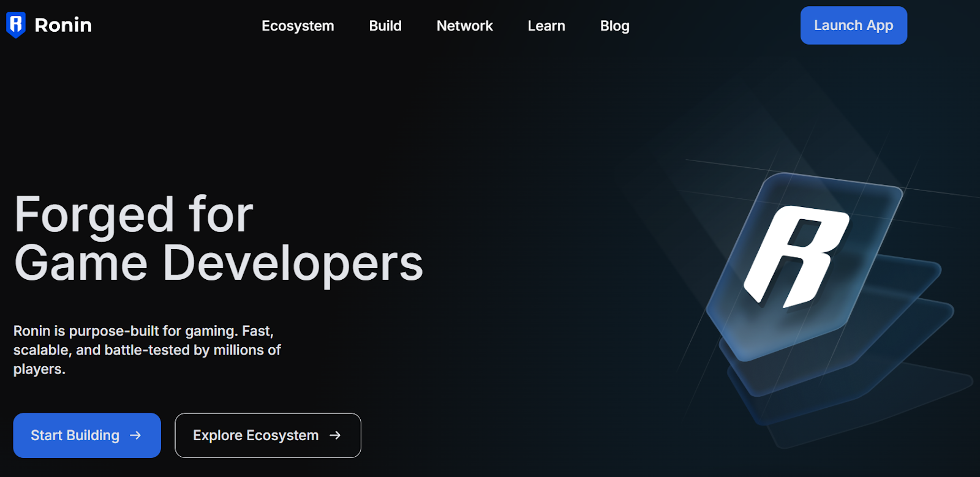Open the Network menu
Viewport: 980px width, 477px height.
coord(464,26)
